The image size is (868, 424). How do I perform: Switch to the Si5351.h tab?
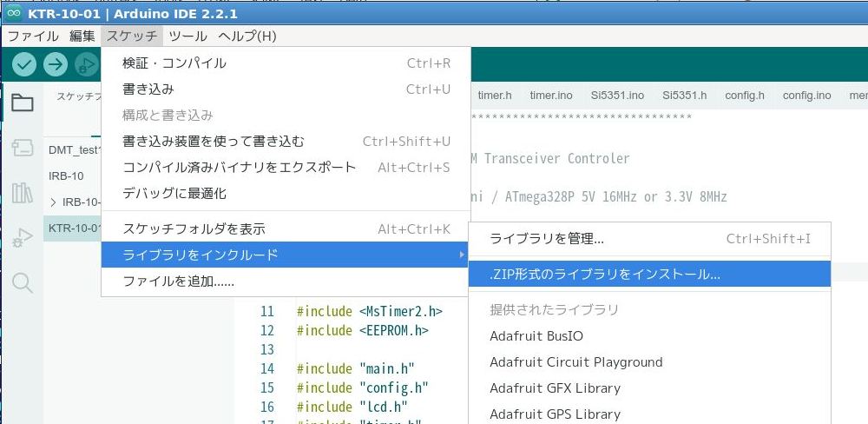pos(684,96)
